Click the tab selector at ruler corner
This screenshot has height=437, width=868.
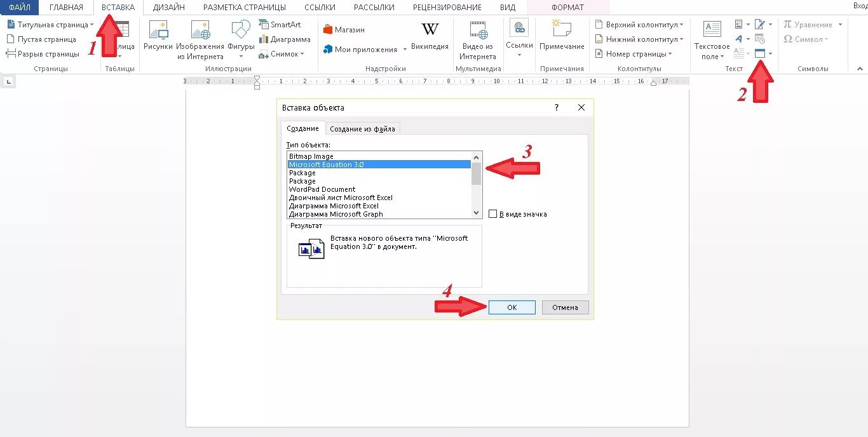pos(8,81)
